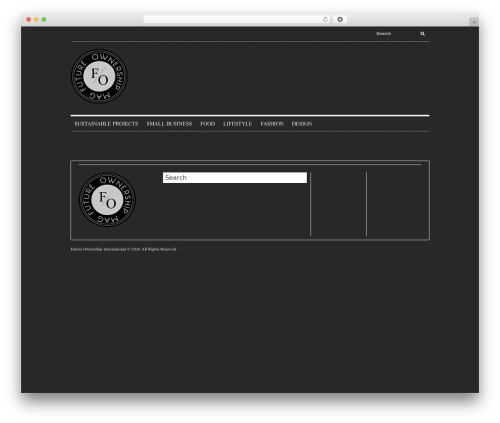The image size is (500, 423).
Task: Minimize the window with yellow button
Action: coord(36,19)
